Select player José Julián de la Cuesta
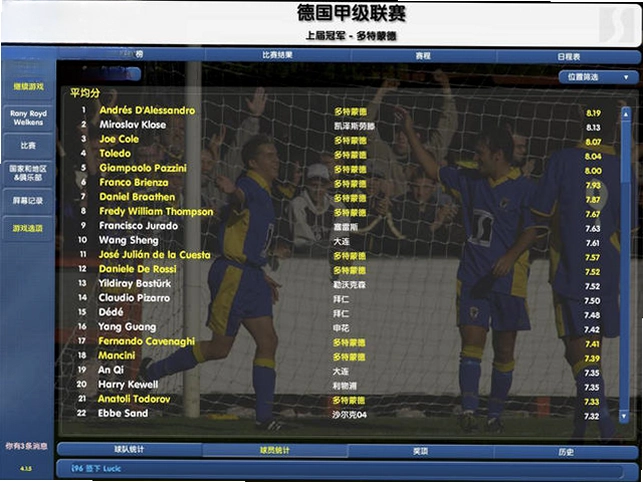The height and width of the screenshot is (482, 643). 155,255
